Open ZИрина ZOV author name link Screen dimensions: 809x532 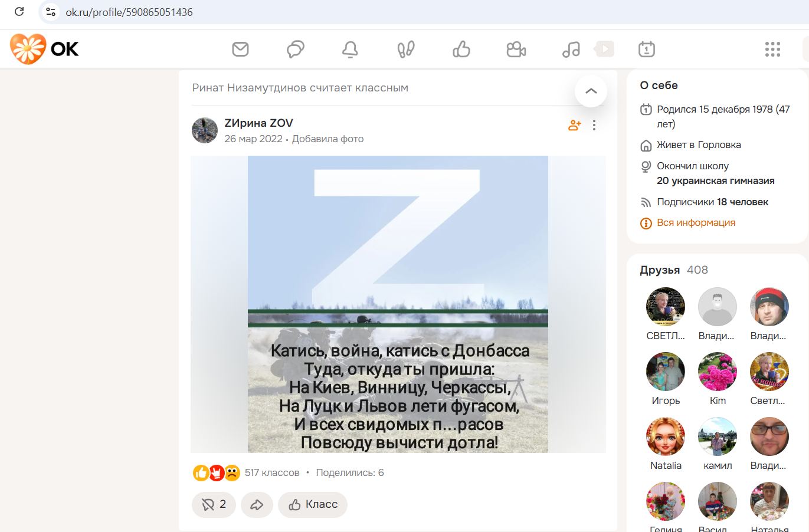(x=258, y=123)
